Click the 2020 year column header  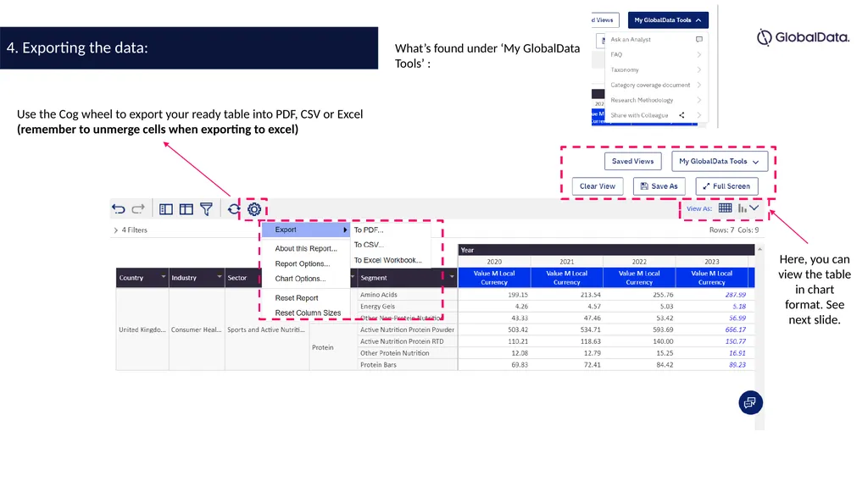click(x=494, y=262)
